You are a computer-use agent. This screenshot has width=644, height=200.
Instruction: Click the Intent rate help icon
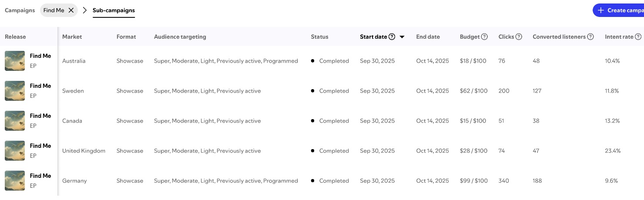coord(638,37)
